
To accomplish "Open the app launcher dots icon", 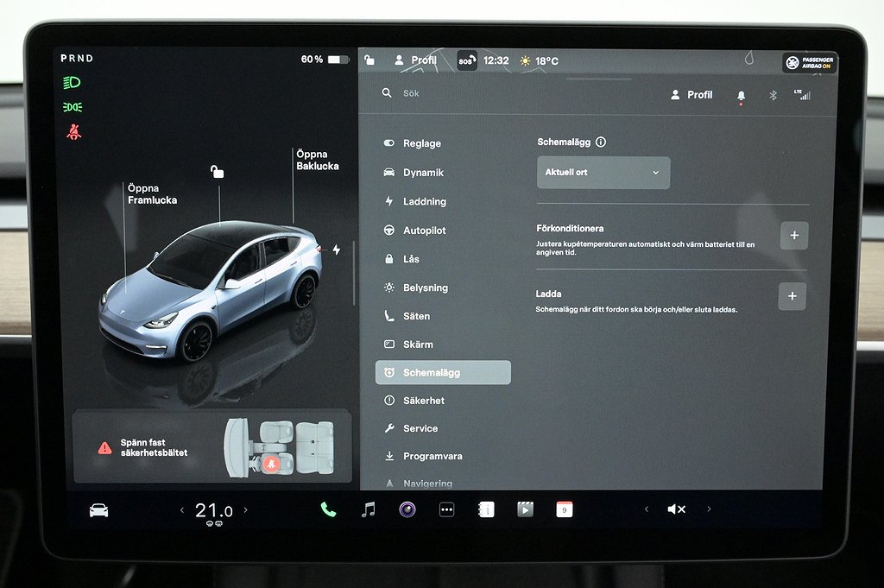I will [x=446, y=509].
